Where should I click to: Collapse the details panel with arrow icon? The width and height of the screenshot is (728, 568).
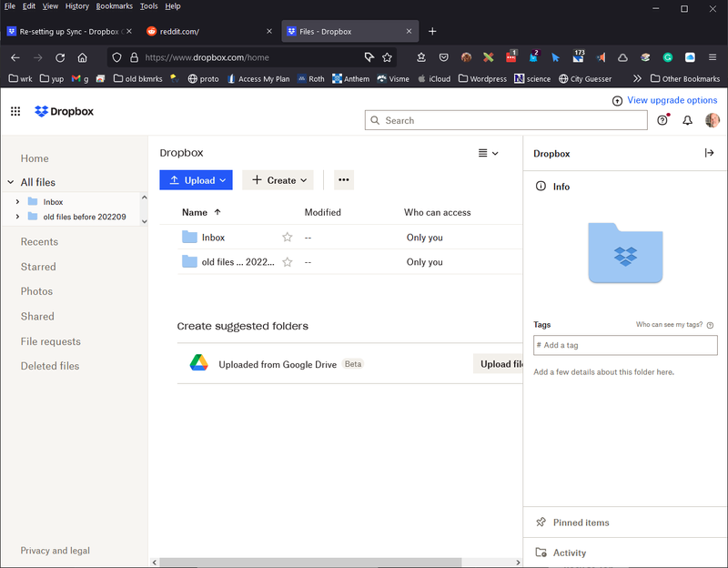(x=710, y=153)
